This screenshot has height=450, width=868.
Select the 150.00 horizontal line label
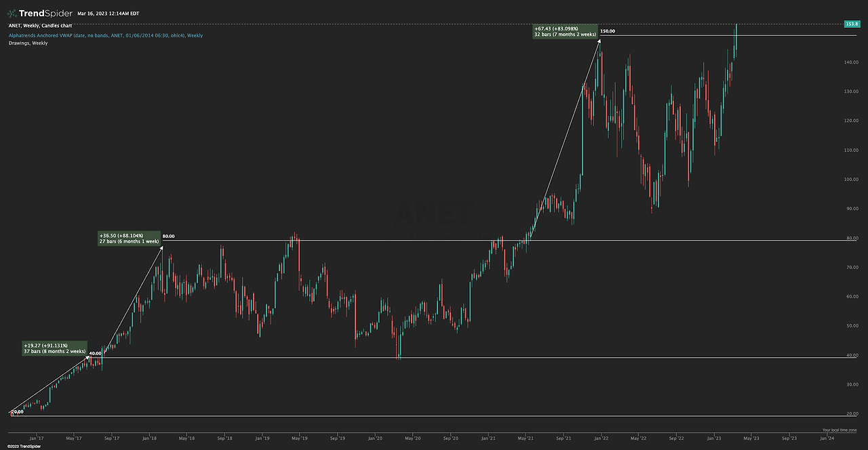tap(608, 31)
